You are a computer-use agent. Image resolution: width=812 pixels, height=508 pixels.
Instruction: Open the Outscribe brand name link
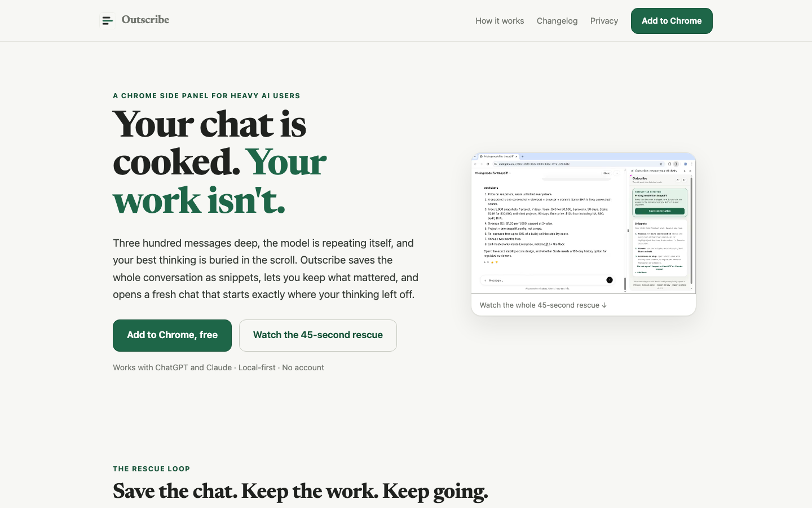click(145, 20)
